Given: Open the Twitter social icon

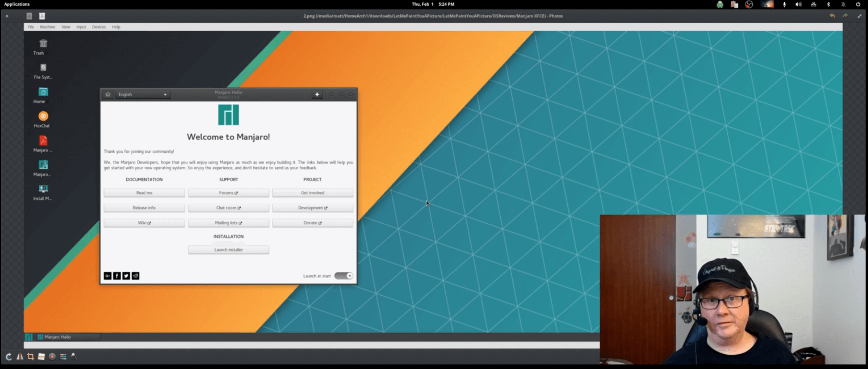Looking at the screenshot, I should tap(126, 276).
